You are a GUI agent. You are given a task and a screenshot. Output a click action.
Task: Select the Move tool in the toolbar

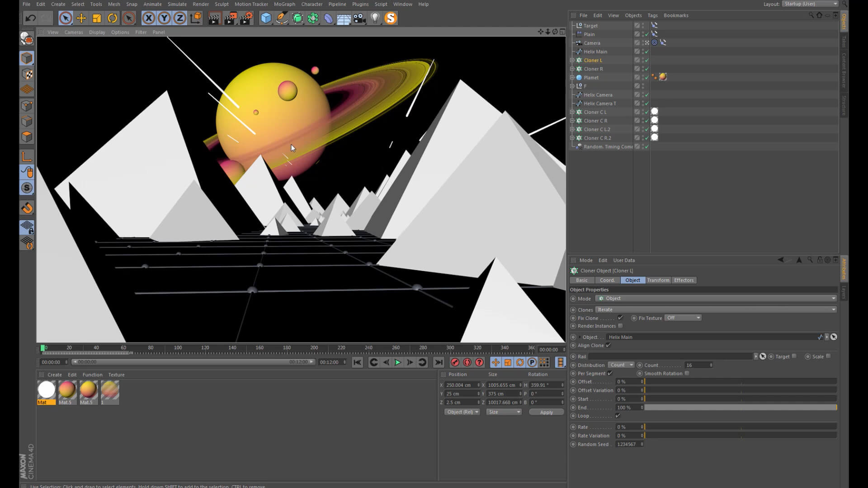(81, 18)
